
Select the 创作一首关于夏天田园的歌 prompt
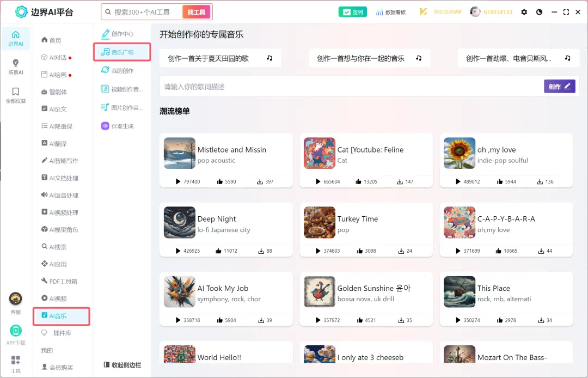coord(220,58)
